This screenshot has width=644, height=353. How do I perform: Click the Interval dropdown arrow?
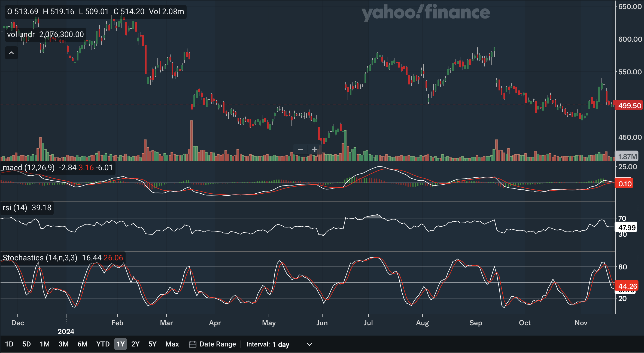309,344
